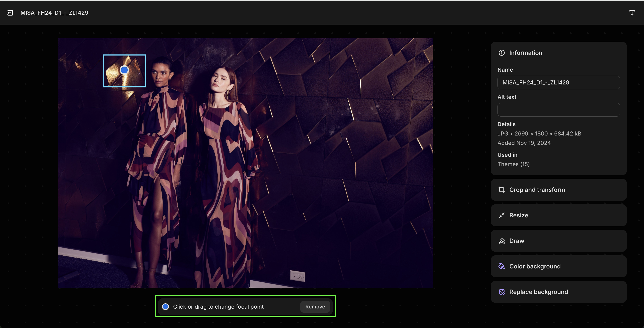644x328 pixels.
Task: Click the Draw pen icon
Action: coord(502,241)
